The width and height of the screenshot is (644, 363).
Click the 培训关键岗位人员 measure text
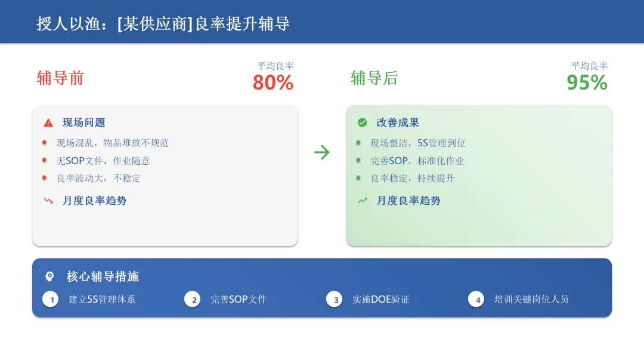[x=531, y=299]
